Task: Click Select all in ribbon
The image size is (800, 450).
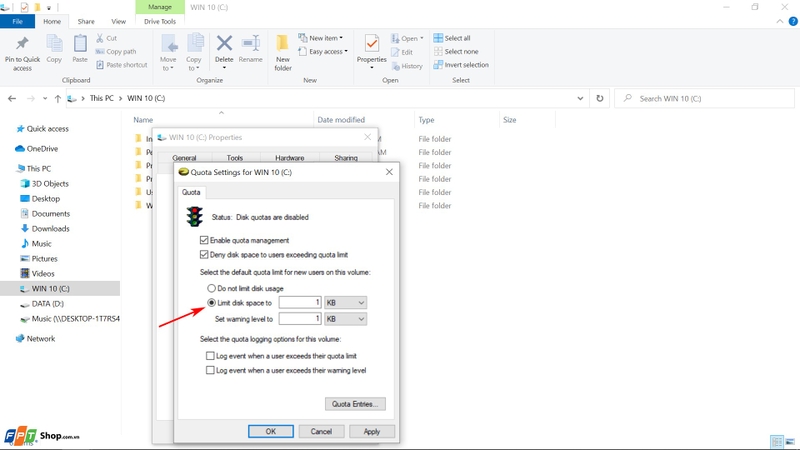Action: point(452,38)
